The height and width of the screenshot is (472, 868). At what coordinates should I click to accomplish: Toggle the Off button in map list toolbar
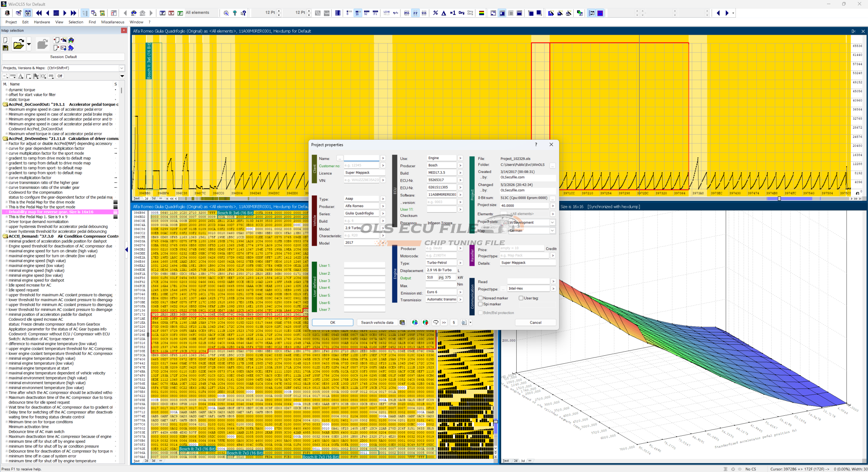[x=60, y=76]
